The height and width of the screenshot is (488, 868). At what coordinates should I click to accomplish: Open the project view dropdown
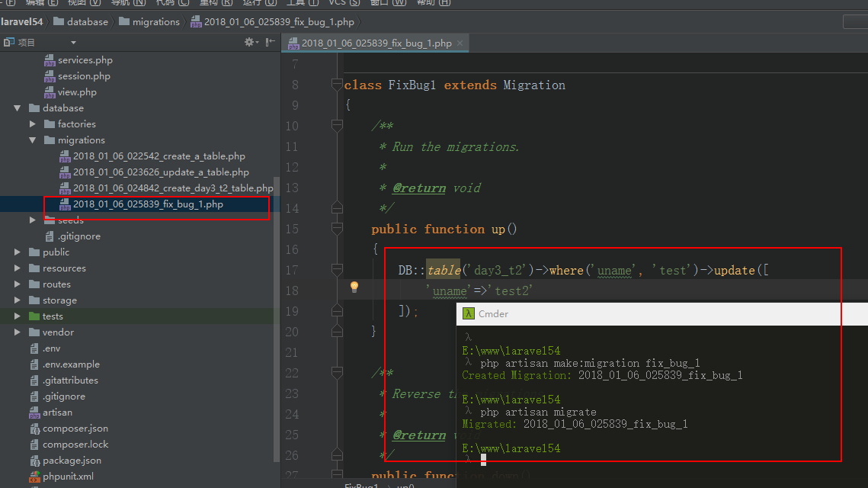pos(73,43)
